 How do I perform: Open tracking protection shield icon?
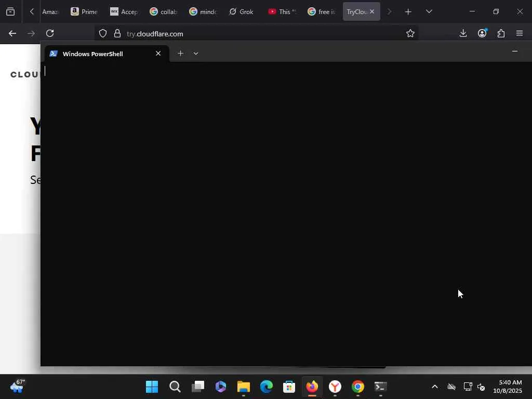pyautogui.click(x=103, y=33)
